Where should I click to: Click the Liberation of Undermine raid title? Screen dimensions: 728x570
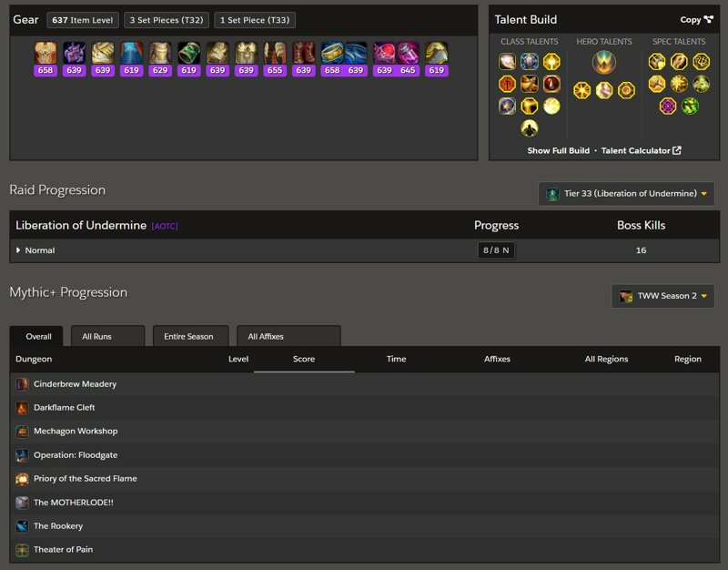[x=81, y=225]
